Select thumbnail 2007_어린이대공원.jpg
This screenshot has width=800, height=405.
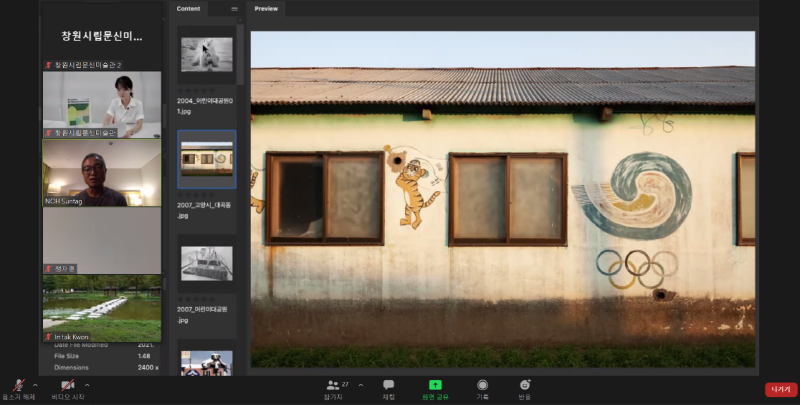[x=207, y=263]
